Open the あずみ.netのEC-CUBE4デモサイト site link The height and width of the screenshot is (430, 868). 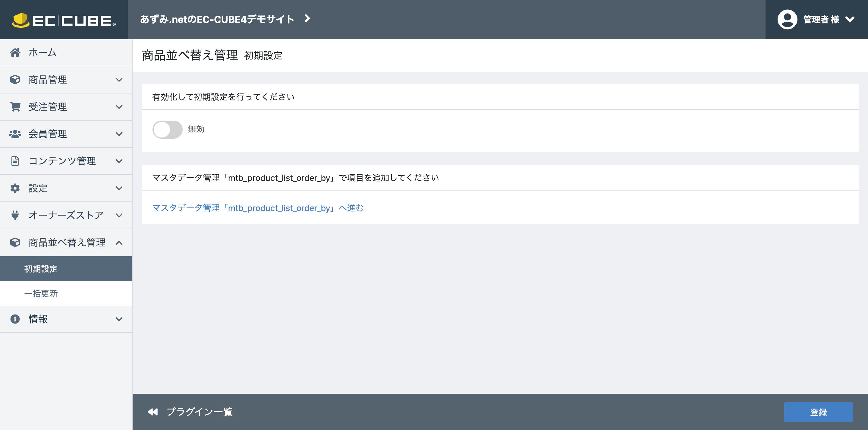pyautogui.click(x=217, y=19)
